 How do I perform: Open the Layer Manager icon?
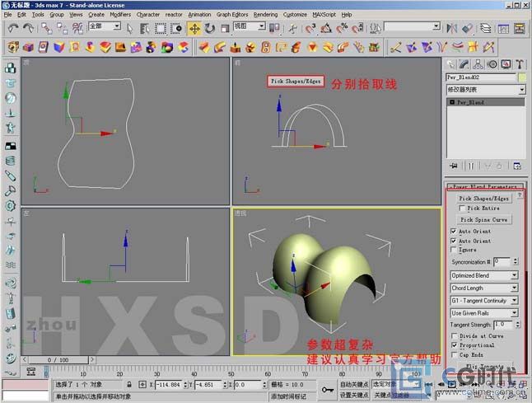point(486,29)
